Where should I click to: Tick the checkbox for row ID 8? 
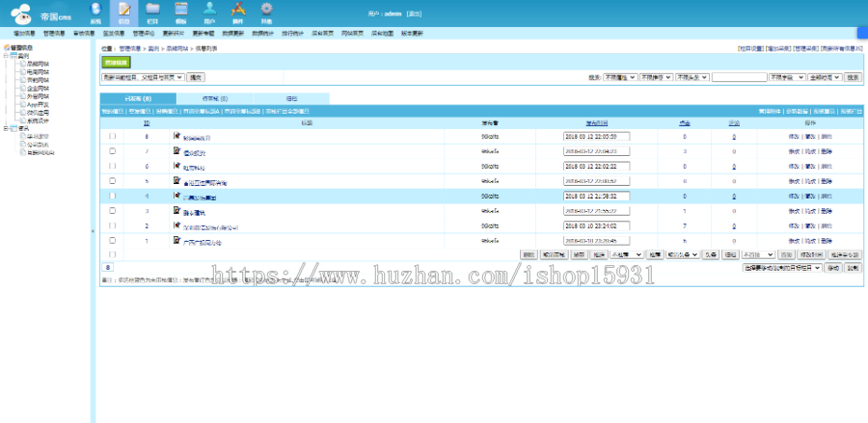click(x=113, y=136)
